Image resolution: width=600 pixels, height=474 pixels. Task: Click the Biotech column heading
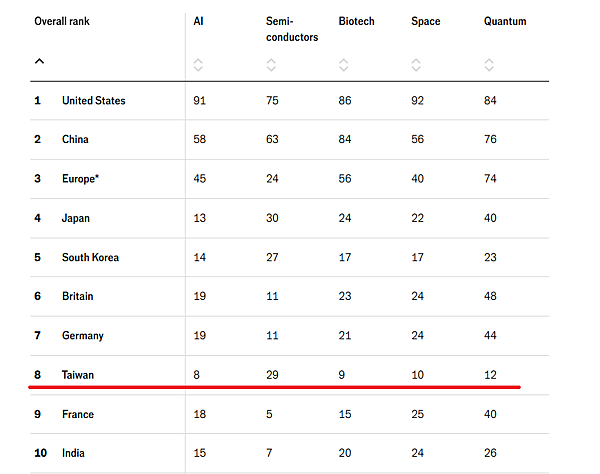pos(356,21)
